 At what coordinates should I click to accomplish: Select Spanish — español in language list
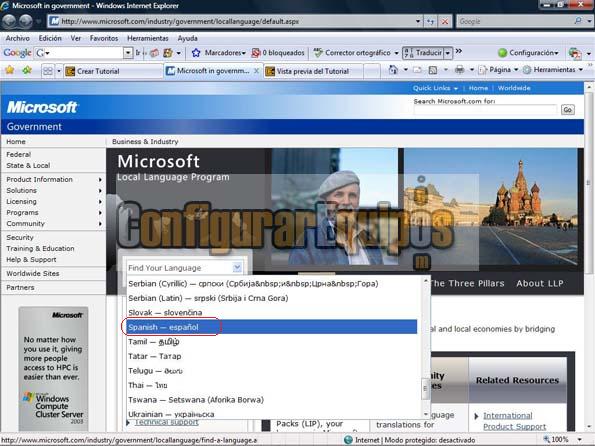[272, 327]
